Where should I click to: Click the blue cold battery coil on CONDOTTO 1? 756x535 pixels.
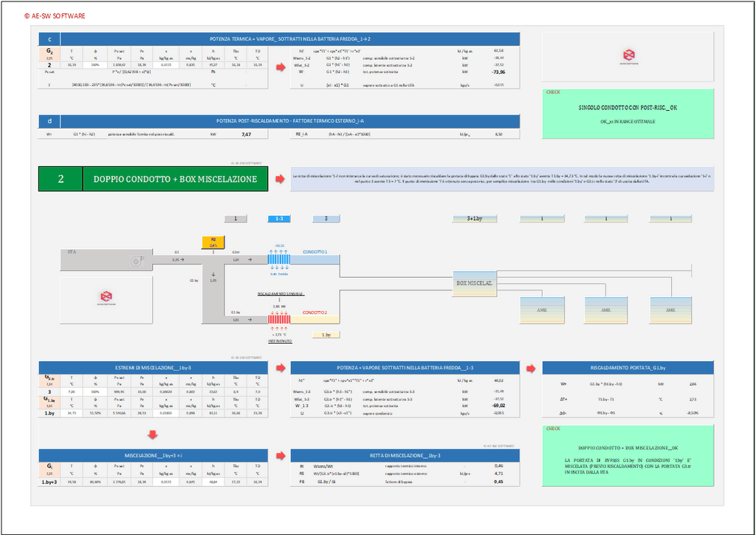(x=279, y=259)
